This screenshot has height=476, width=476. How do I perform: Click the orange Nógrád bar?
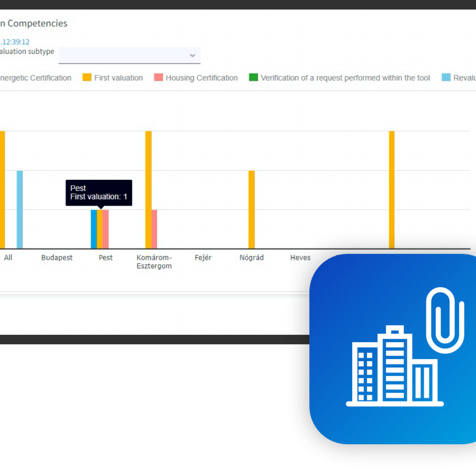tap(251, 209)
